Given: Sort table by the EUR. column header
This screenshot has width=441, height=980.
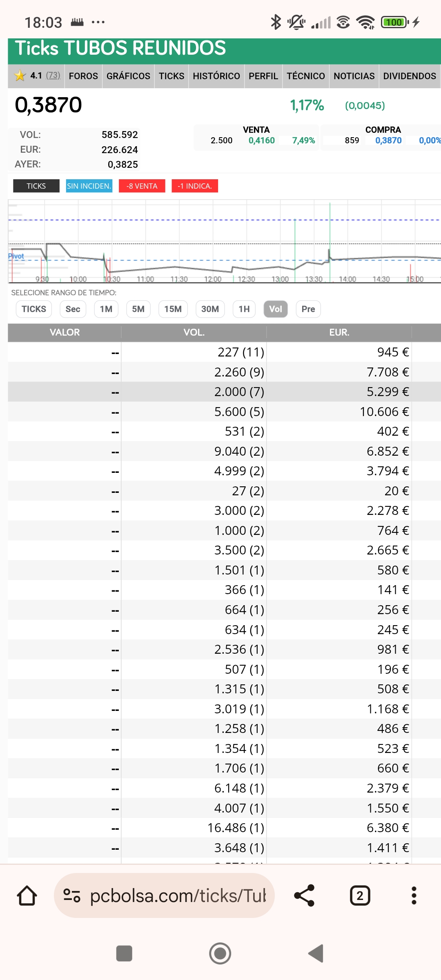Looking at the screenshot, I should click(339, 332).
